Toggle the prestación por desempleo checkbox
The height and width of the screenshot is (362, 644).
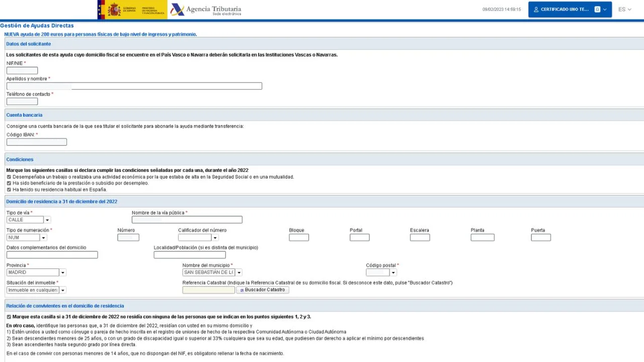click(x=9, y=184)
